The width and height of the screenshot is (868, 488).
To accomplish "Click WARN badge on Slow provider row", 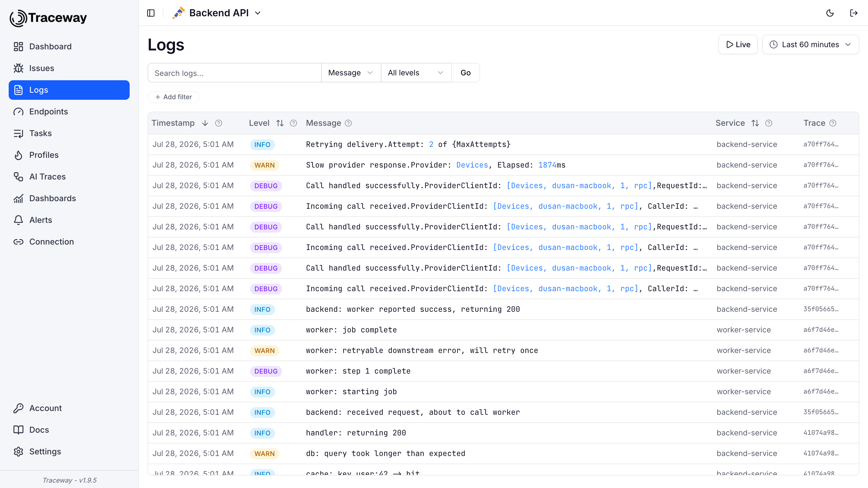I will pyautogui.click(x=264, y=165).
